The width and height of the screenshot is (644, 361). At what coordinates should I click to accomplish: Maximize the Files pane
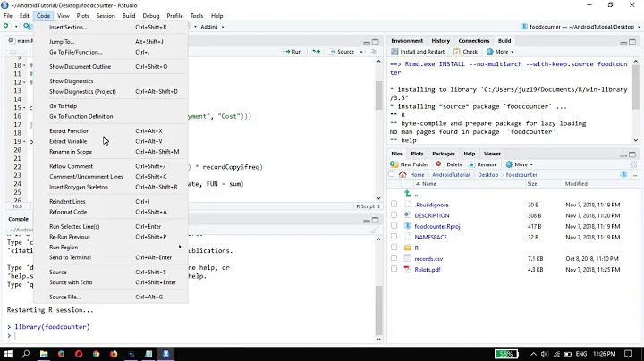pyautogui.click(x=632, y=155)
